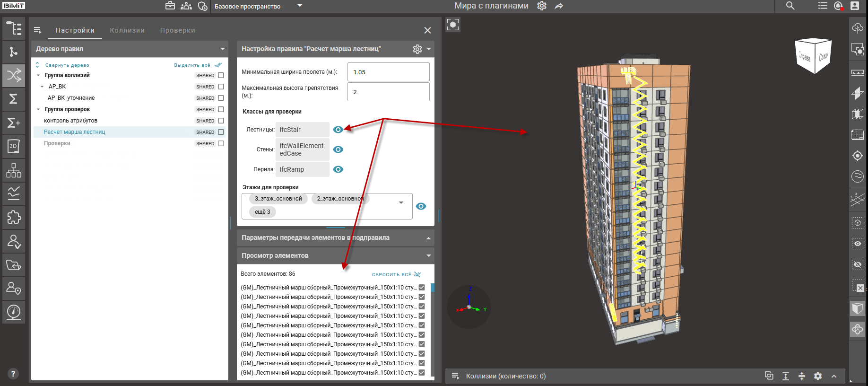Toggle checkbox for AP_BK_уточнение
Viewport: 868px width, 386px height.
tap(221, 98)
